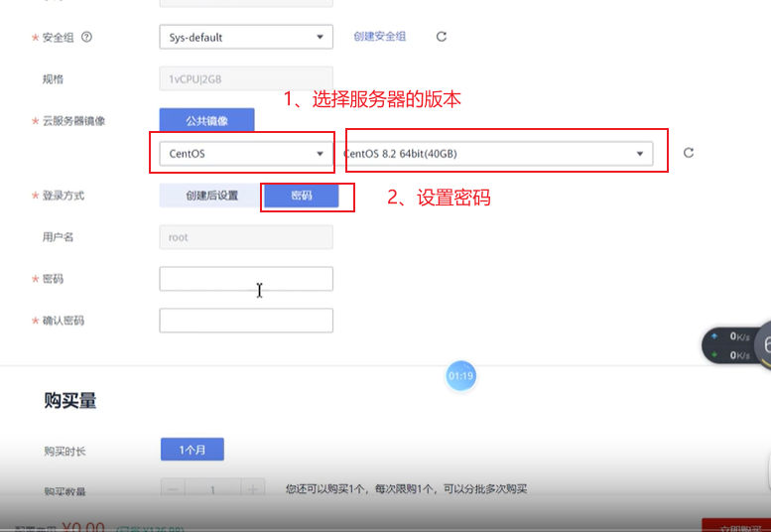Click the 购买量 section heading
This screenshot has height=532, width=771.
click(70, 400)
